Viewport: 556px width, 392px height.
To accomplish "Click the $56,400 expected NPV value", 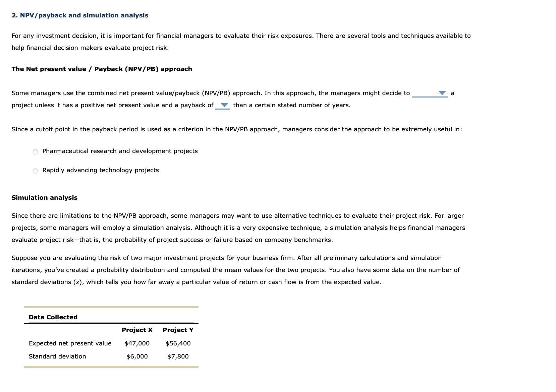I will 178,343.
